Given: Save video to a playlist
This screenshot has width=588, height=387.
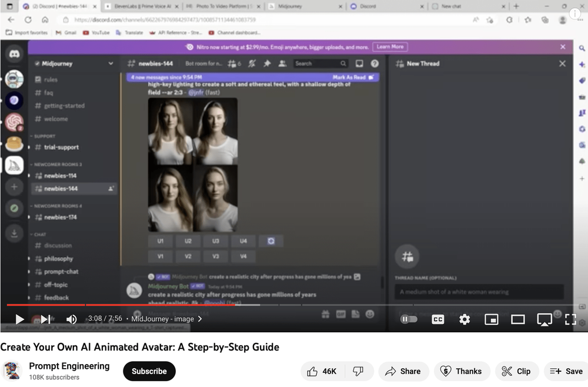Looking at the screenshot, I should coord(566,371).
